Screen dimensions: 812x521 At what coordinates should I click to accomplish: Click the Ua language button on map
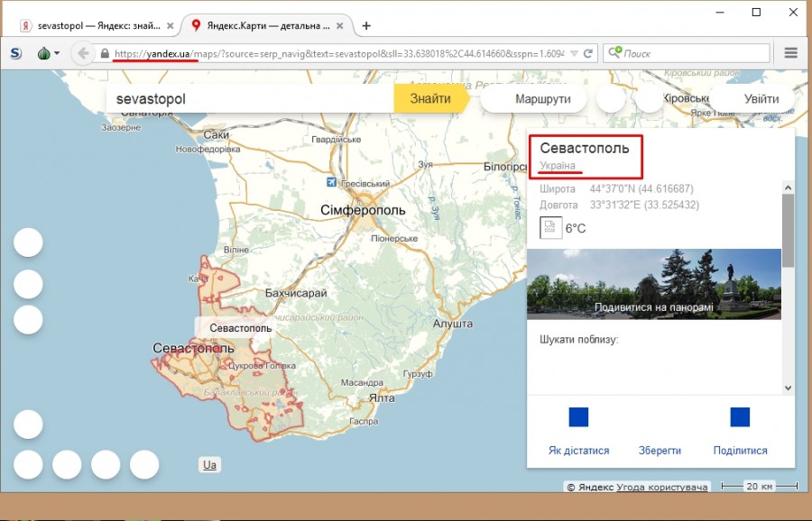[x=209, y=464]
